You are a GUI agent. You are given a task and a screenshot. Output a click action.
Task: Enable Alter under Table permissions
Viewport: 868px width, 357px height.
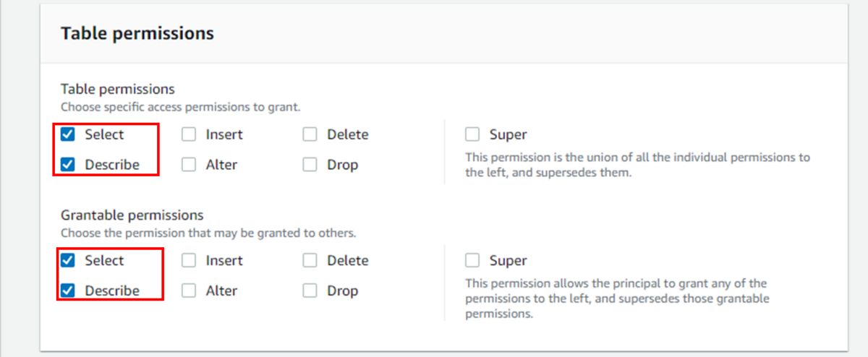coord(189,165)
